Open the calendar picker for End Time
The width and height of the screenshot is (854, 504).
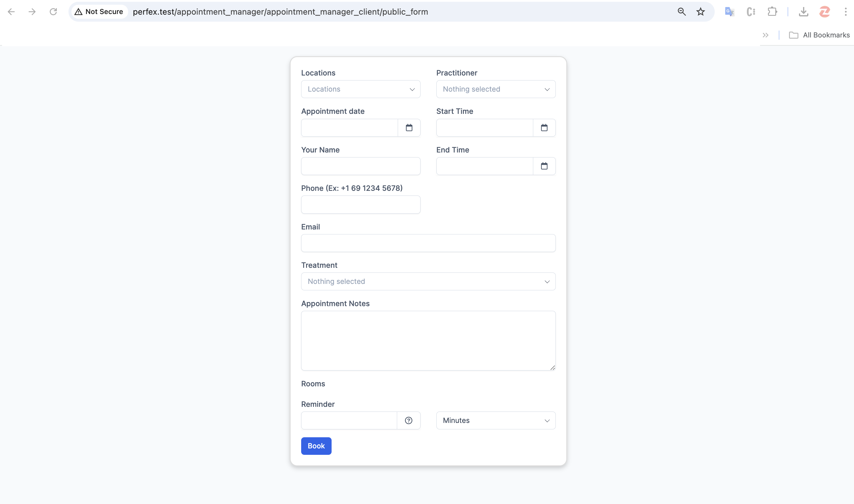coord(544,166)
